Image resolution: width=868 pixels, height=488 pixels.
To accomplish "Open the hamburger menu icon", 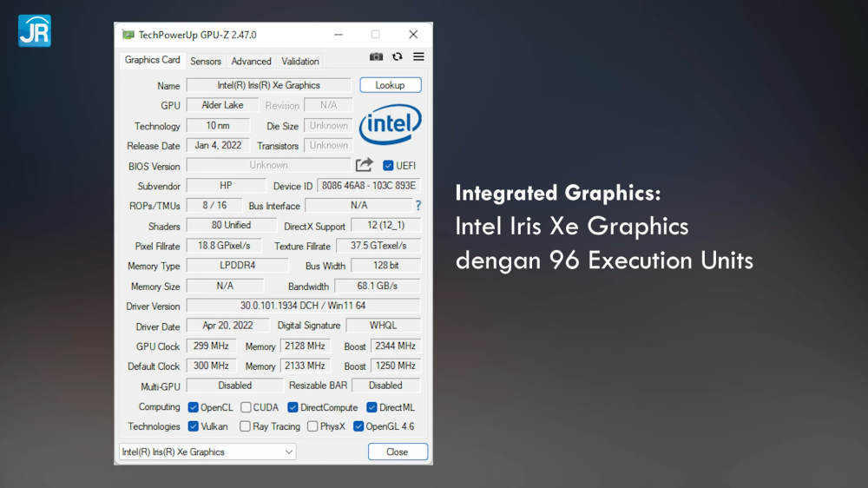I will point(418,56).
